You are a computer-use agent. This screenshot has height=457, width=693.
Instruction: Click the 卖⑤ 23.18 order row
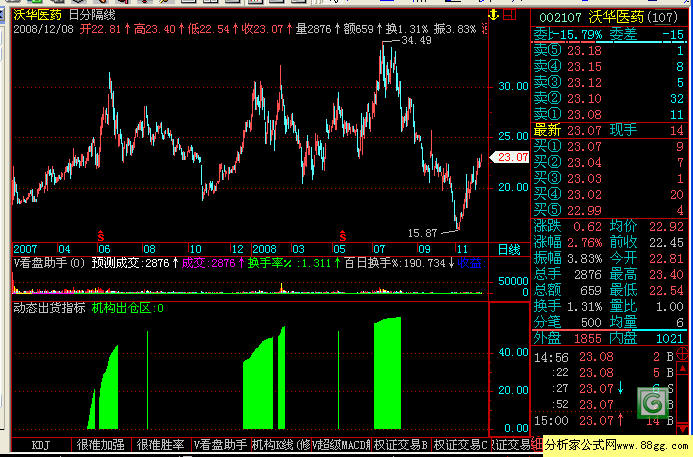pyautogui.click(x=609, y=51)
